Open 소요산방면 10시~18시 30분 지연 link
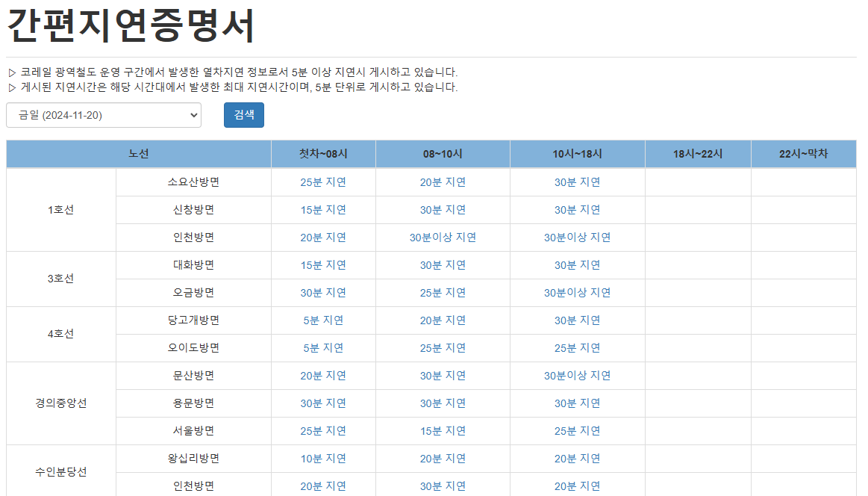This screenshot has height=496, width=868. tap(578, 182)
